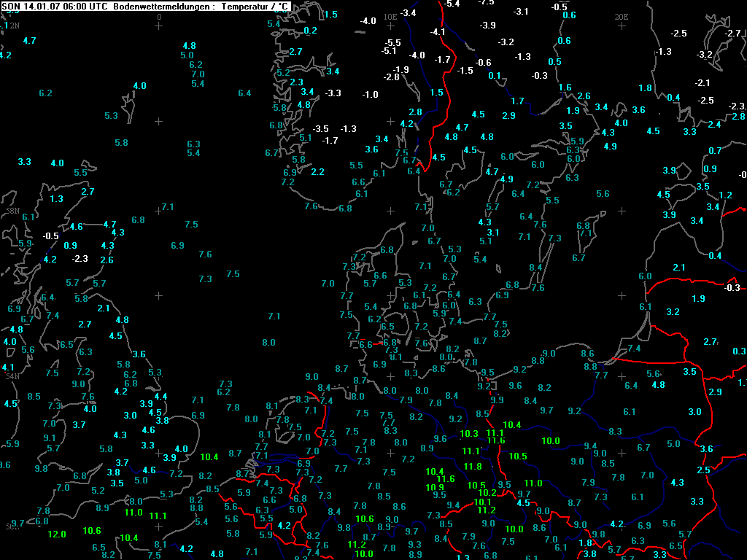Click the white -5.5 temperature reading
747x560 pixels.
(393, 43)
